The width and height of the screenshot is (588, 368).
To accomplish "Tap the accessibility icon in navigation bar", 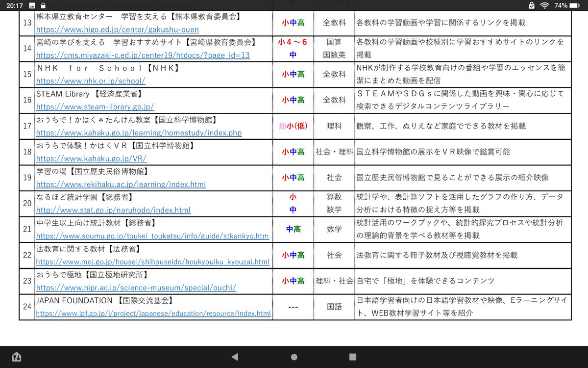I will [16, 357].
